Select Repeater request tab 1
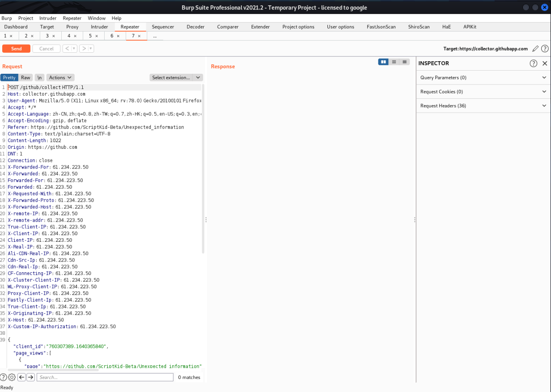Viewport: 551px width, 392px height. 6,36
